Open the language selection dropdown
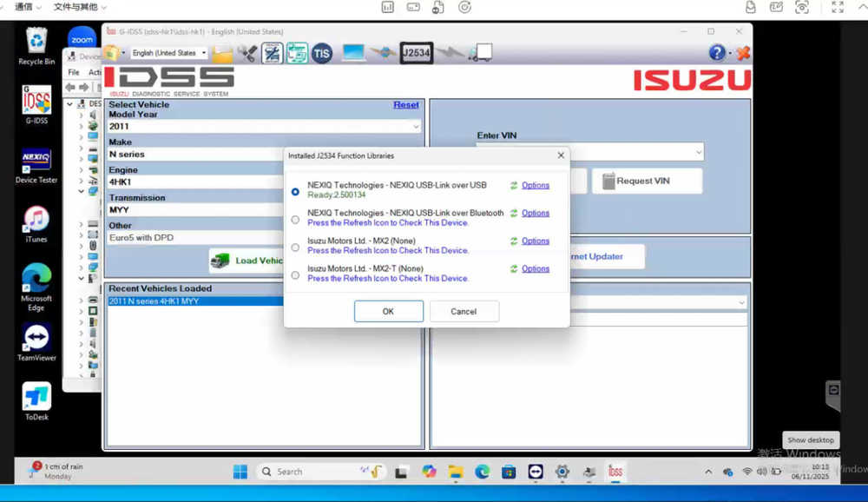The width and height of the screenshot is (868, 502). point(204,54)
